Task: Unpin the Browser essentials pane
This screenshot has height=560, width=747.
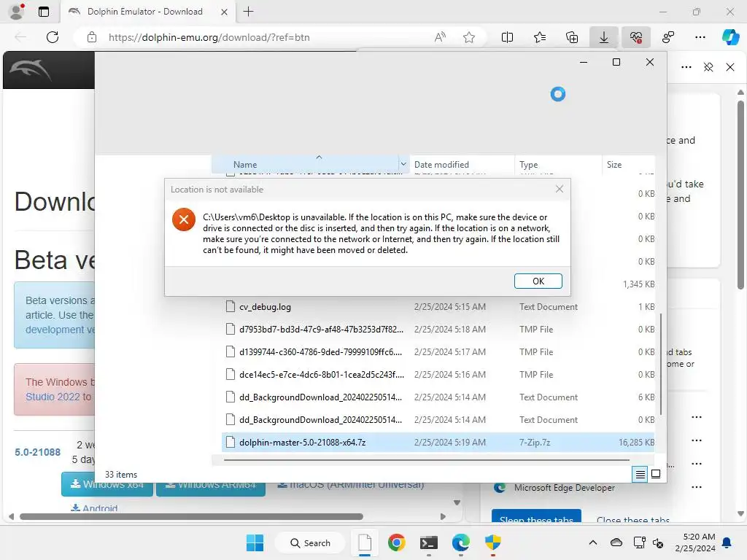Action: pos(708,67)
